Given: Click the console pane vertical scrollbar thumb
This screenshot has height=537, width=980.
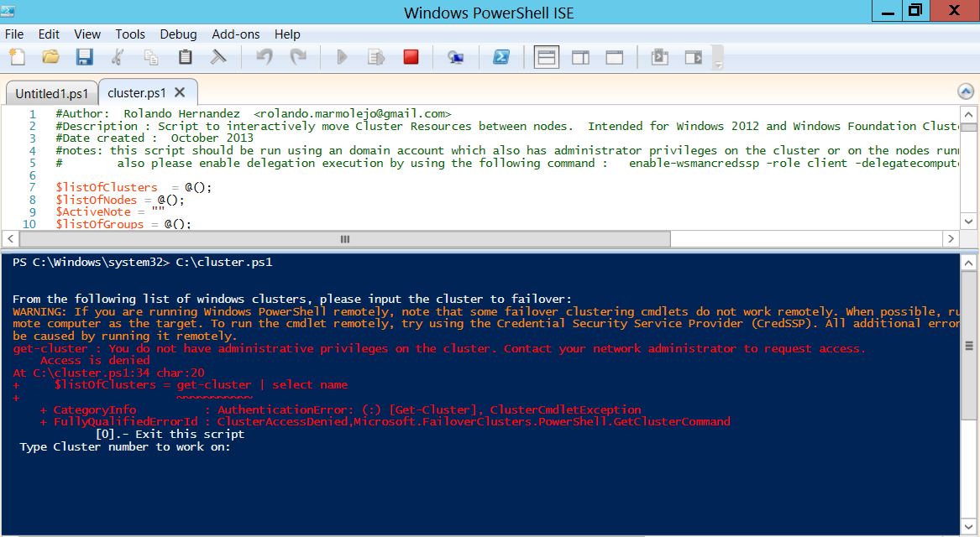Looking at the screenshot, I should pos(968,346).
